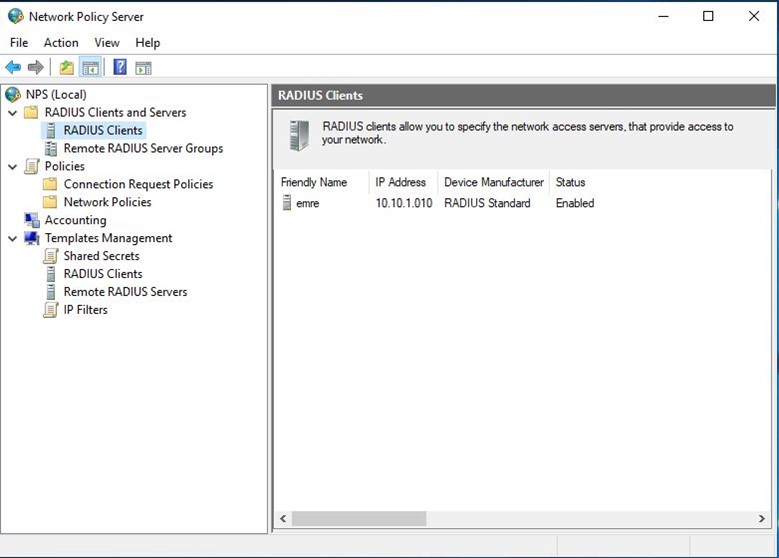
Task: Click the Enabled status cell
Action: (x=575, y=203)
